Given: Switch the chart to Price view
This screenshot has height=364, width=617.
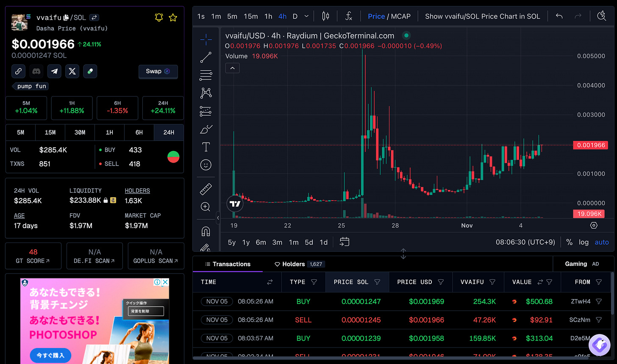Looking at the screenshot, I should [x=376, y=16].
